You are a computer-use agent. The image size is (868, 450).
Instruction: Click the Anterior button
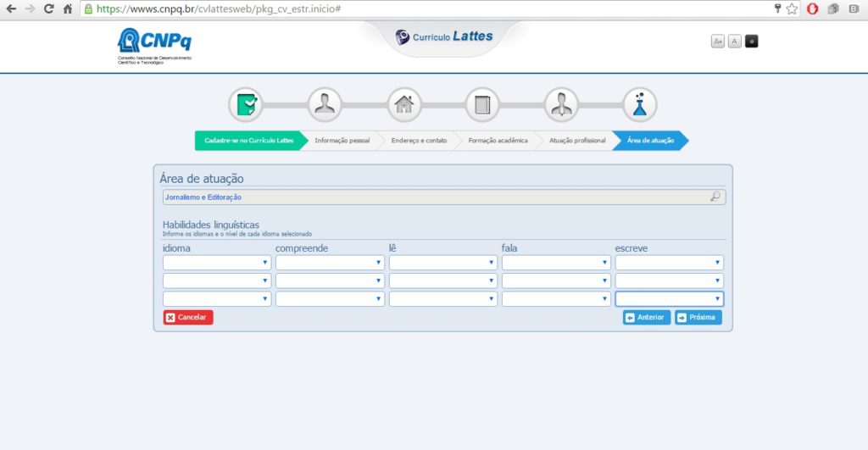(x=646, y=318)
